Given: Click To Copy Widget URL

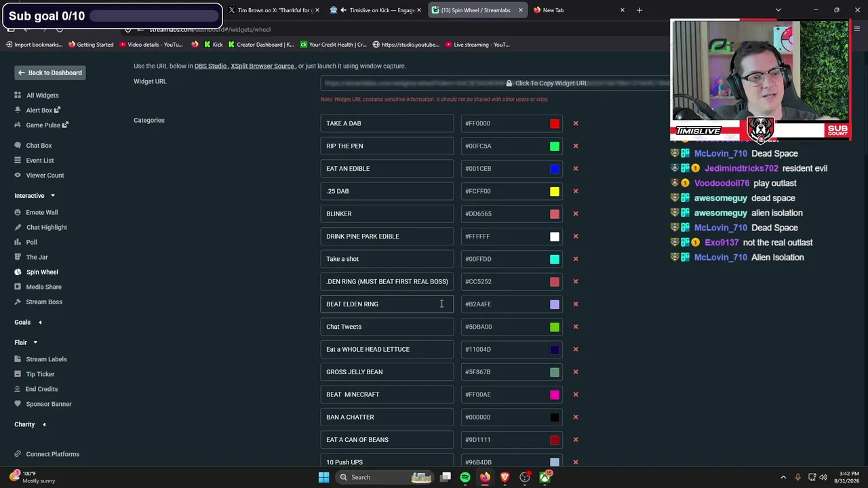Looking at the screenshot, I should (546, 83).
